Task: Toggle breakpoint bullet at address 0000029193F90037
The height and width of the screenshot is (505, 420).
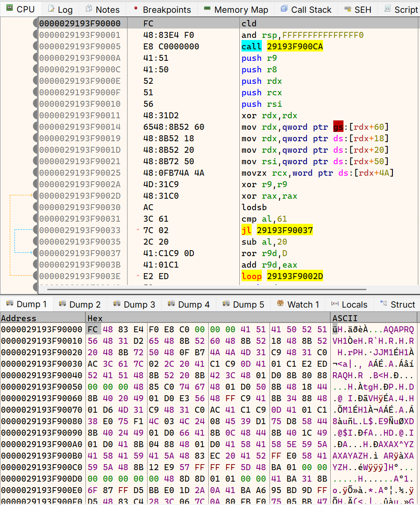Action: click(35, 253)
